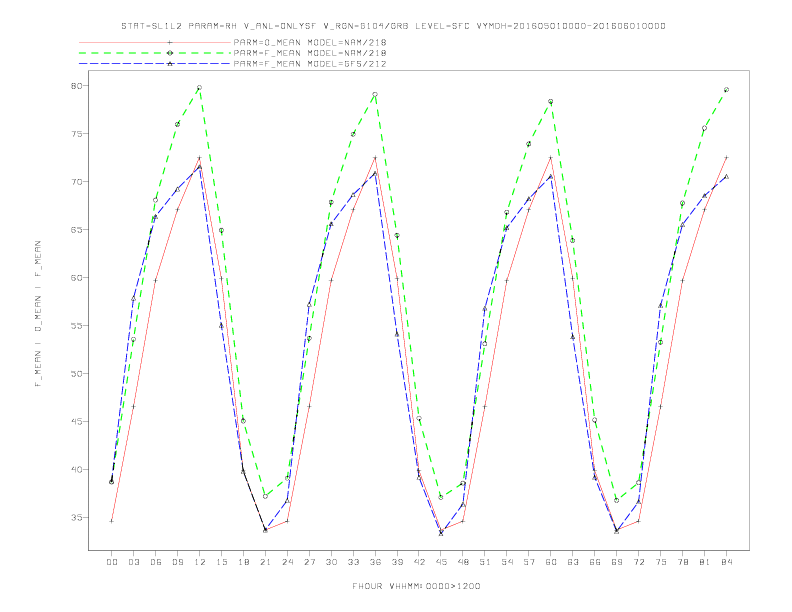Click x-axis tick label 09

[x=177, y=562]
